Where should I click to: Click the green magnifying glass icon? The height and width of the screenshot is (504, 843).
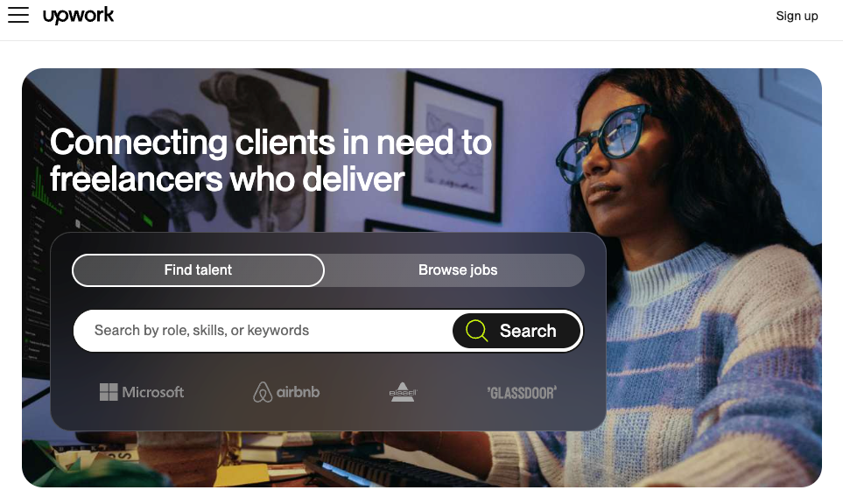(476, 331)
